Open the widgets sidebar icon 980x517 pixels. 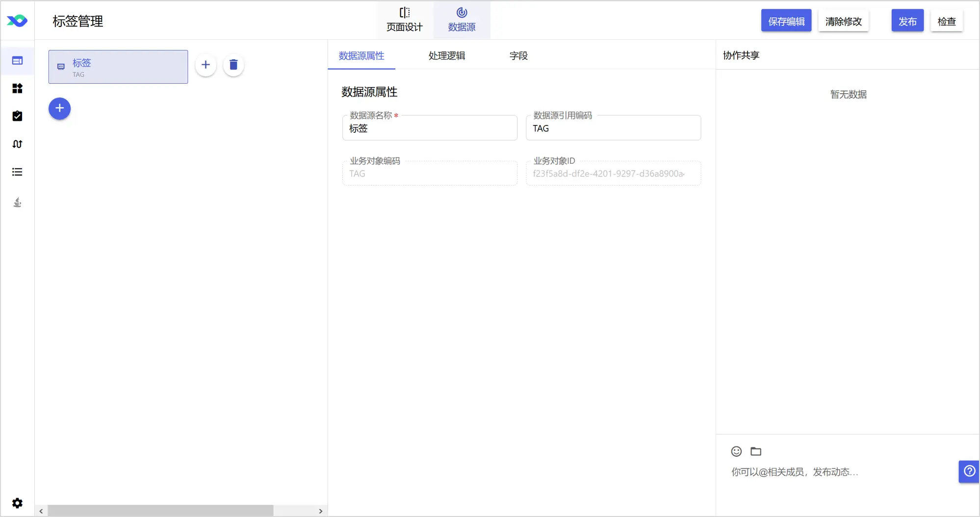[17, 88]
